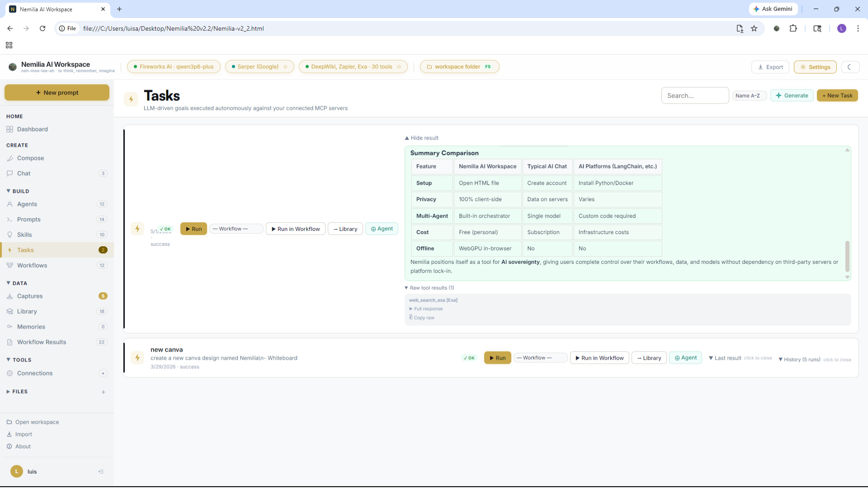The image size is (868, 488).
Task: Click the lightning icon of the first task
Action: click(137, 229)
